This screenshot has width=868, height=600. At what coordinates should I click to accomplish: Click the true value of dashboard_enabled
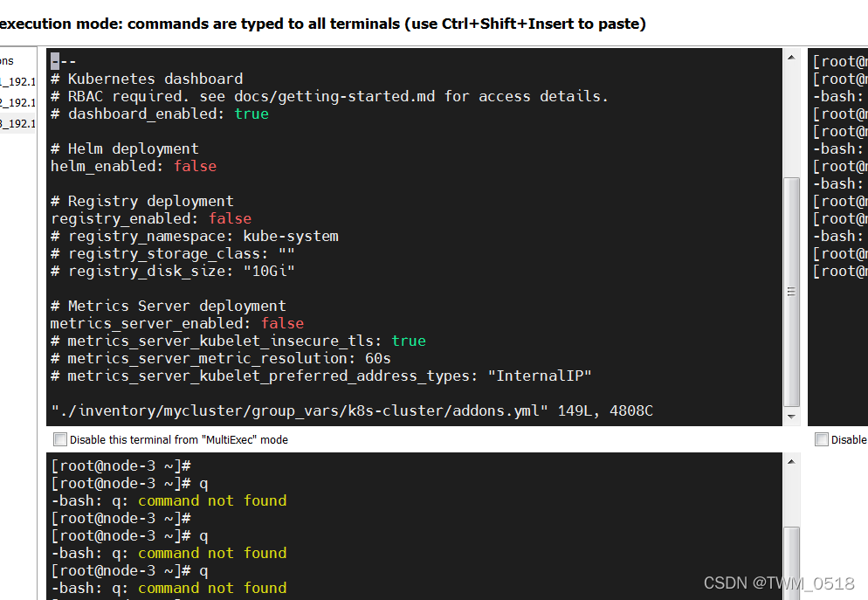[251, 114]
